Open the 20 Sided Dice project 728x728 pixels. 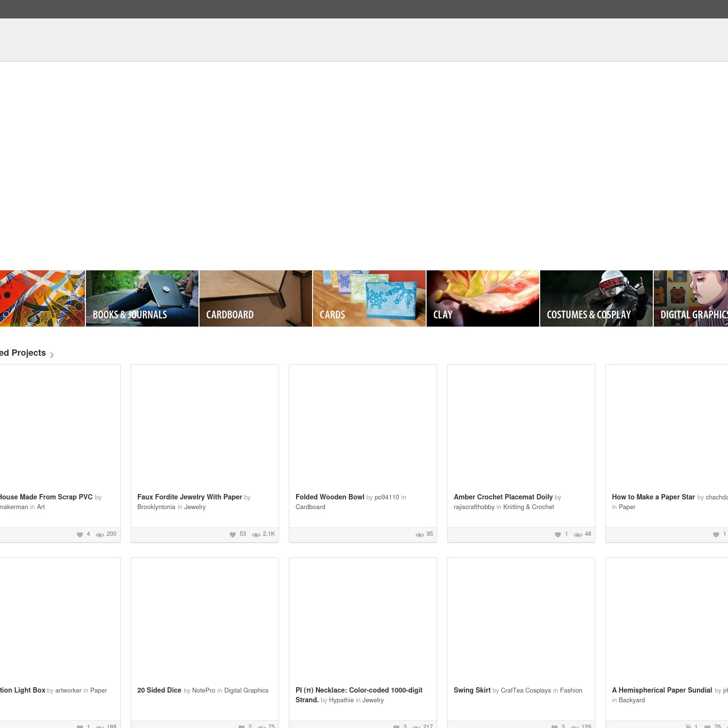click(159, 690)
